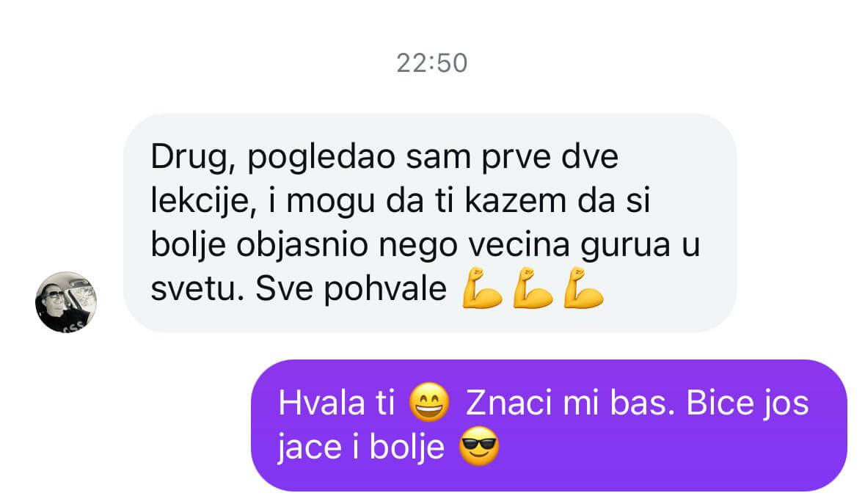
Task: Open the sender's round profile avatar
Action: point(66,302)
